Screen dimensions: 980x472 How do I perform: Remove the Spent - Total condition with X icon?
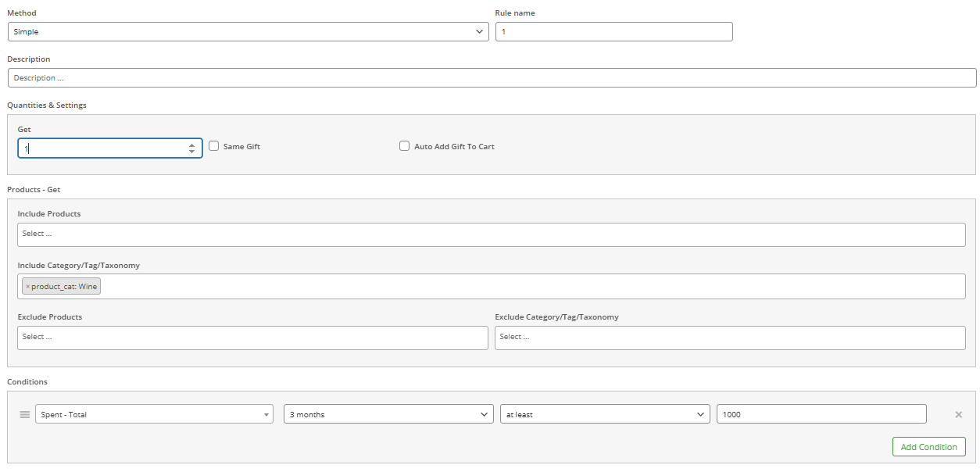[958, 414]
